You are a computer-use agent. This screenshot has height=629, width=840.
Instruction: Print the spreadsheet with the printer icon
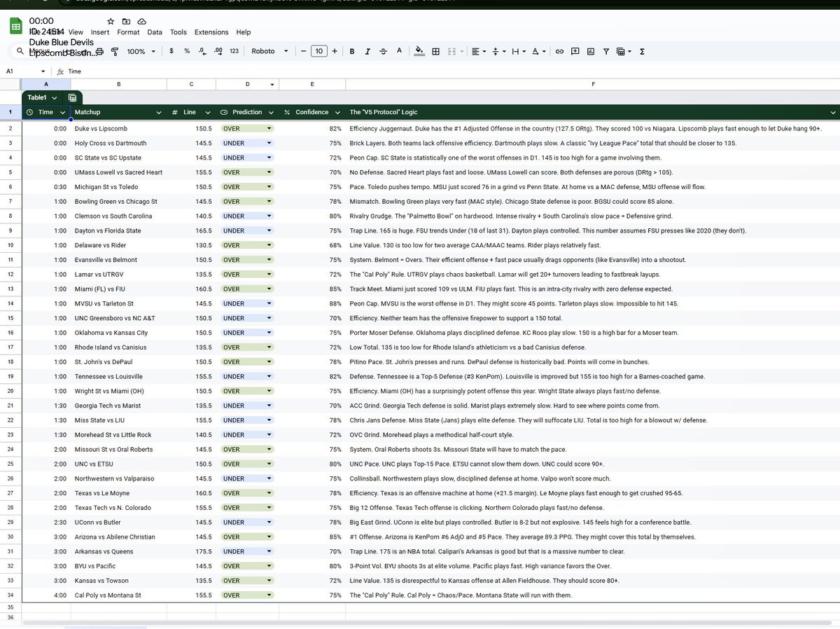(99, 51)
